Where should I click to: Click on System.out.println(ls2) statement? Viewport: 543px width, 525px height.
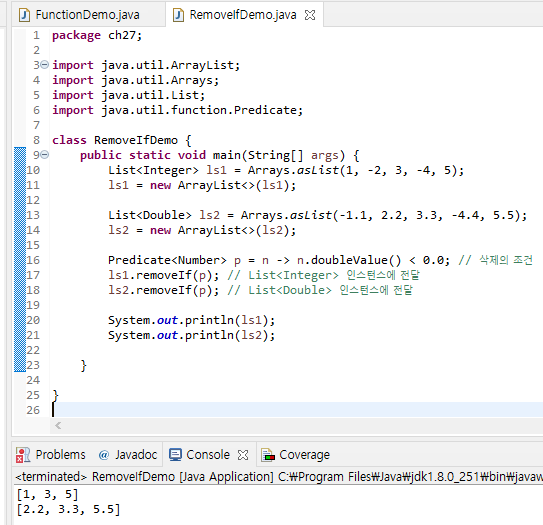pos(192,335)
